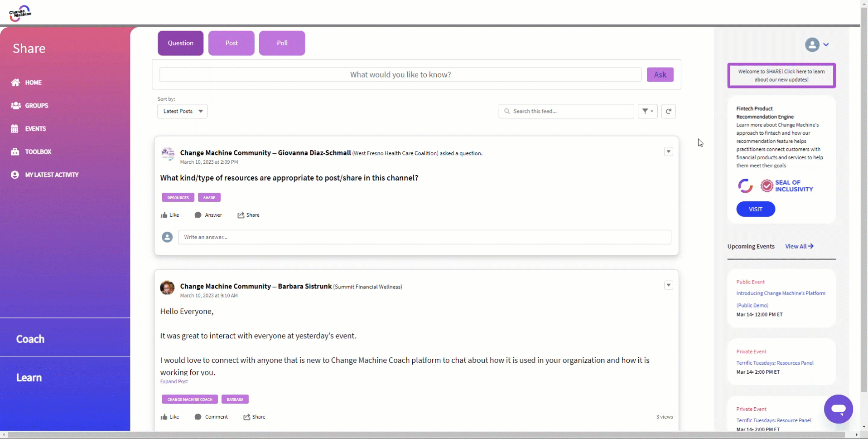The width and height of the screenshot is (868, 439).
Task: Open the Events calendar icon
Action: click(x=15, y=129)
